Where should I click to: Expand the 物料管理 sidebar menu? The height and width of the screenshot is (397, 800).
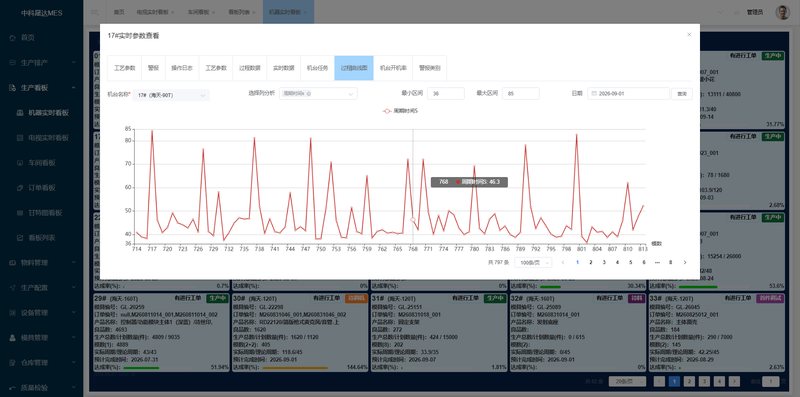coord(41,263)
